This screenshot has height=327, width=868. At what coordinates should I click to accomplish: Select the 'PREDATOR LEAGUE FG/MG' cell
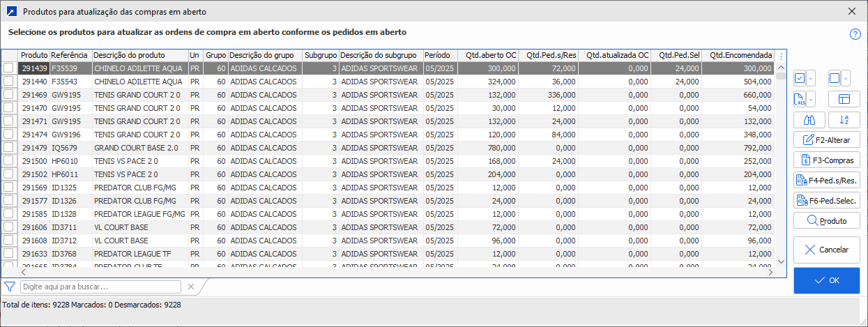[x=139, y=214]
